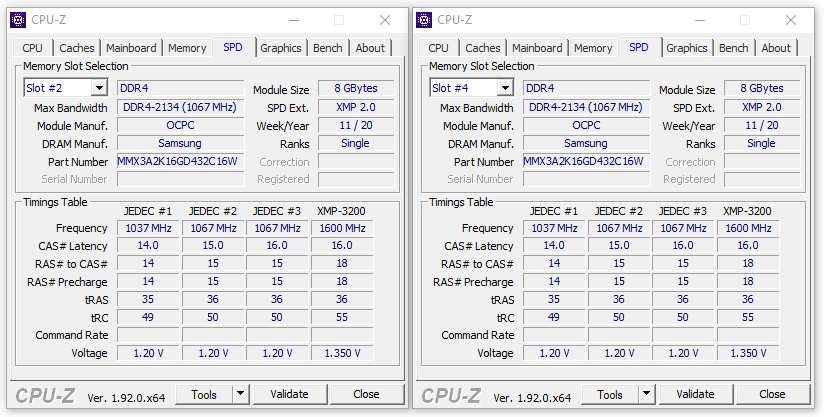Screen dimensions: 824x417
Task: Click the DDR4 type field in the left window
Action: 180,88
